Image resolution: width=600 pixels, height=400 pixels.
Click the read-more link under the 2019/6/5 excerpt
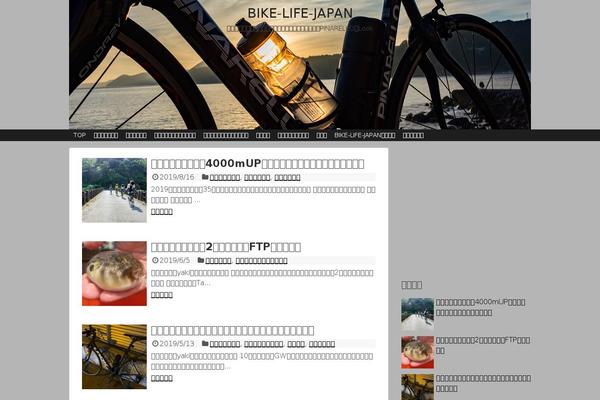coord(161,295)
